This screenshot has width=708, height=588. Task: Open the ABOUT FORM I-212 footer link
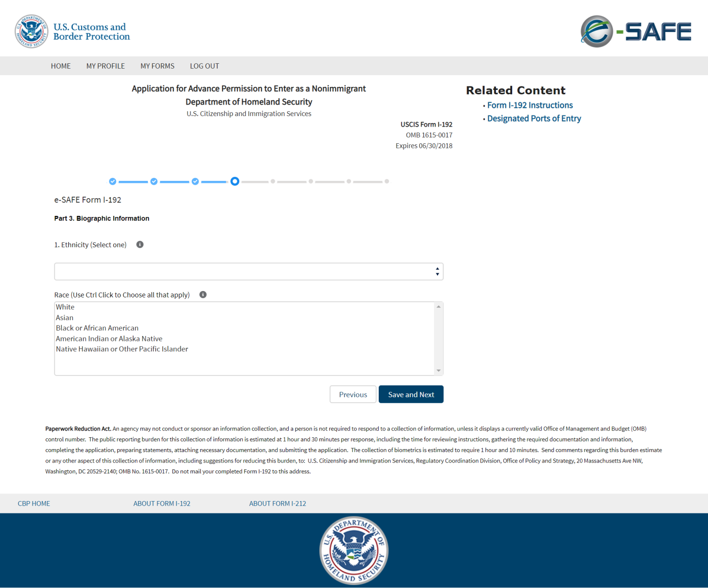tap(277, 504)
